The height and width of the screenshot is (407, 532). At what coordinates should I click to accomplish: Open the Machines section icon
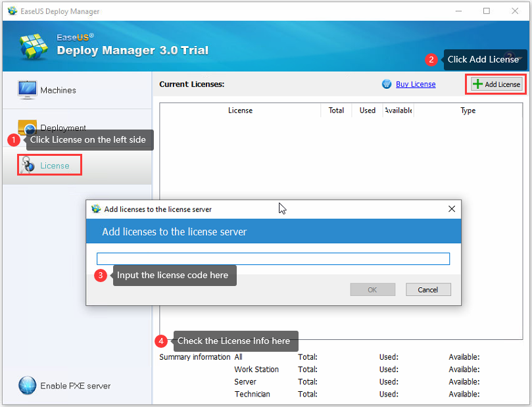pos(27,90)
